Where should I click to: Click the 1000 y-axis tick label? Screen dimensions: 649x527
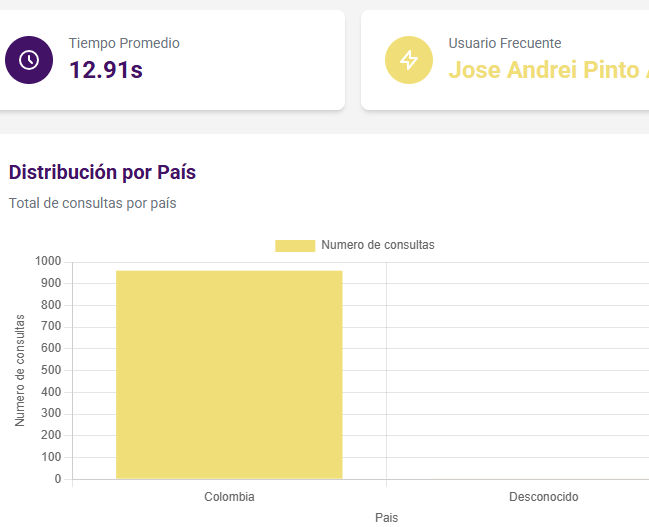48,262
